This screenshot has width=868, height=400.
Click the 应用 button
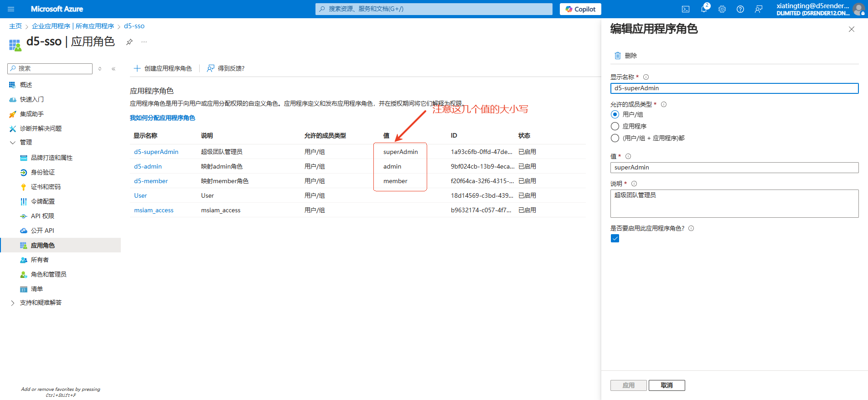point(629,385)
